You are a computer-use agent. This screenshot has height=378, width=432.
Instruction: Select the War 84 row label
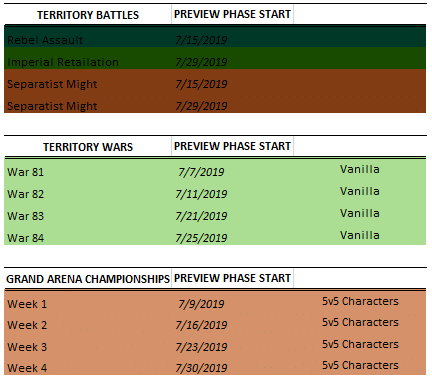click(26, 238)
